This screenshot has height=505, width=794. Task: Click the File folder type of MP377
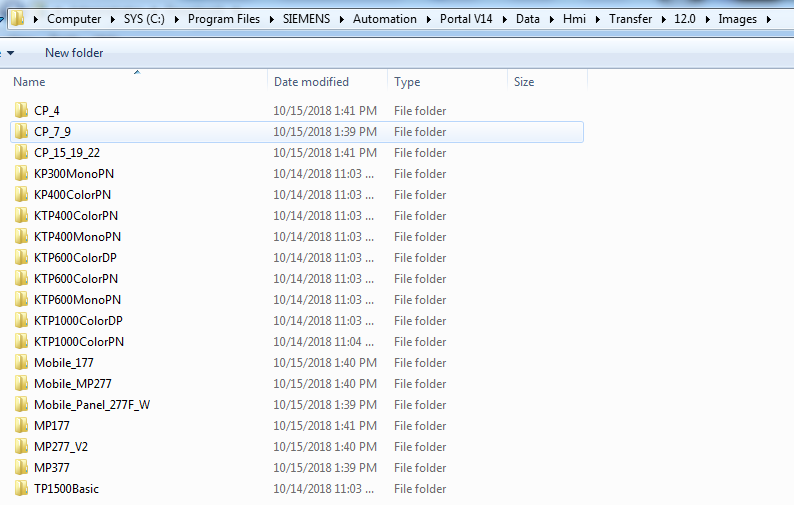(x=420, y=468)
